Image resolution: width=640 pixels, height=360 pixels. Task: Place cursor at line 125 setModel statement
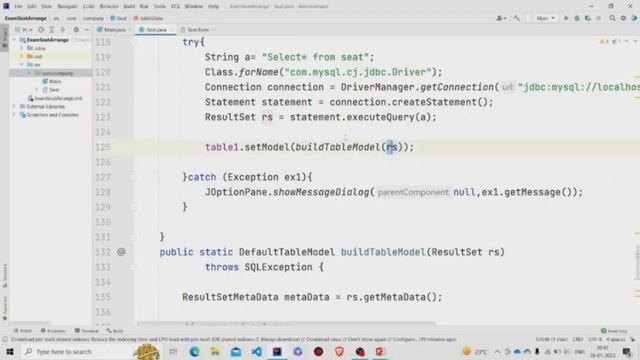tap(309, 147)
